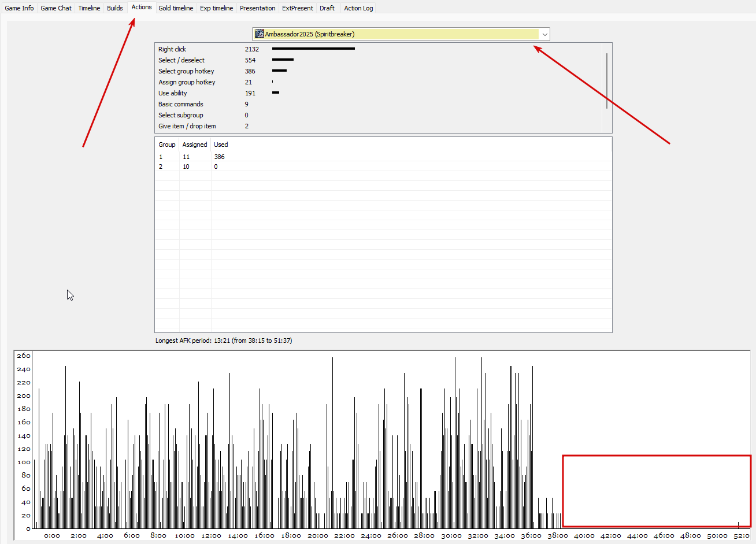Select the group 2 row with 10 assigned

tap(383, 166)
